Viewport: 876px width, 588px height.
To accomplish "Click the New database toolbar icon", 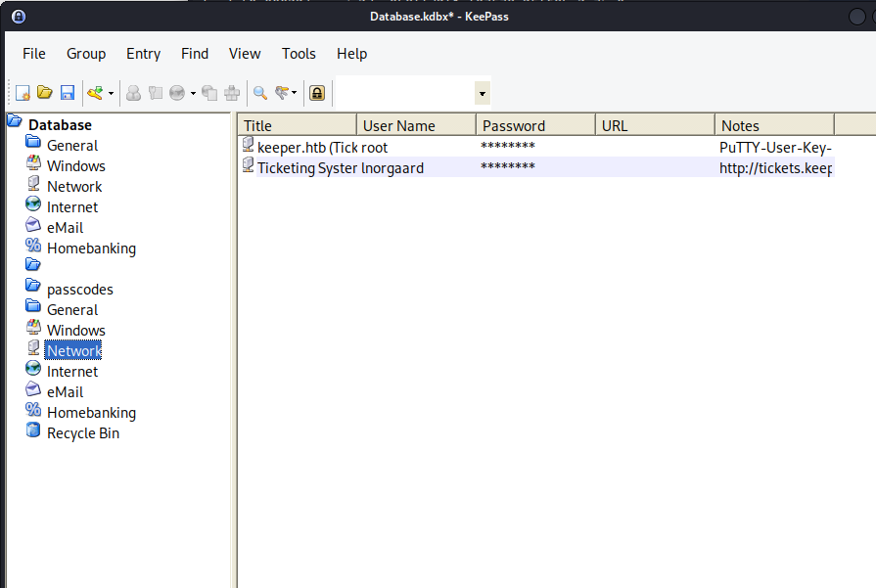I will (23, 93).
